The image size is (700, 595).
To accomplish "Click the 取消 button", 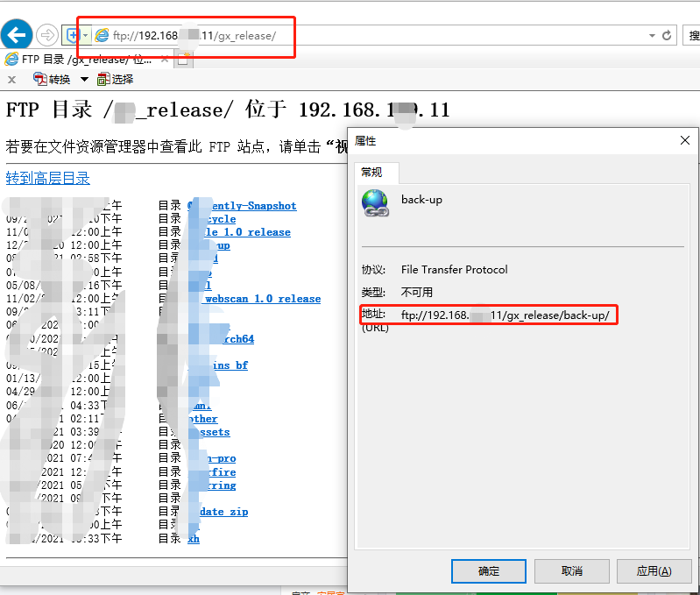I will coord(572,570).
